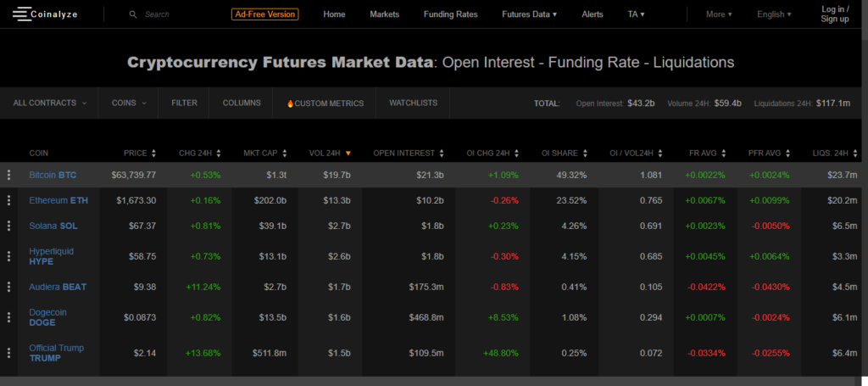
Task: Open the Audiera BEAT coin link
Action: [x=58, y=287]
